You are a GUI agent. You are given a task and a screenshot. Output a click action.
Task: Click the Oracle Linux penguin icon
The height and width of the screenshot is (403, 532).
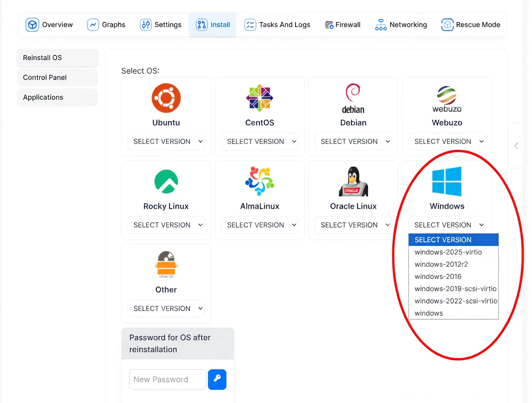[x=353, y=180]
